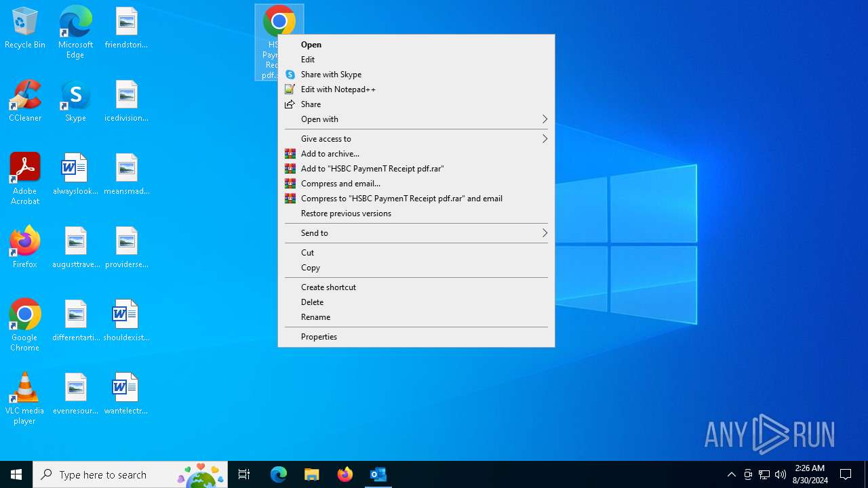Open the Action Center notifications

846,474
